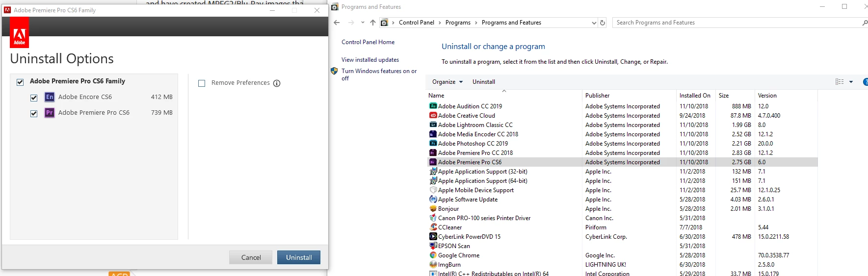Click the Remove Preferences label
Screen dimensions: 868x276
tap(240, 83)
